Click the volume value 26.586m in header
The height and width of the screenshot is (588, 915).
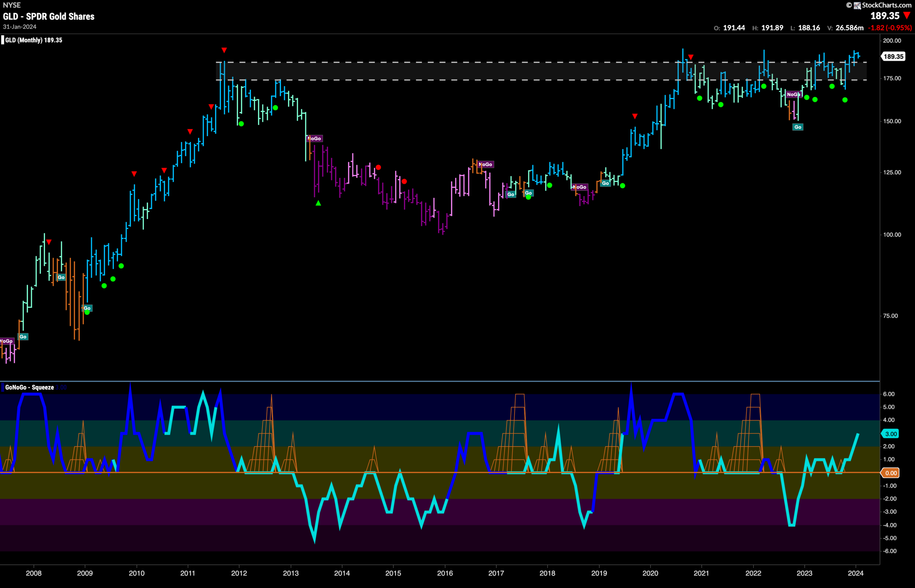point(849,28)
